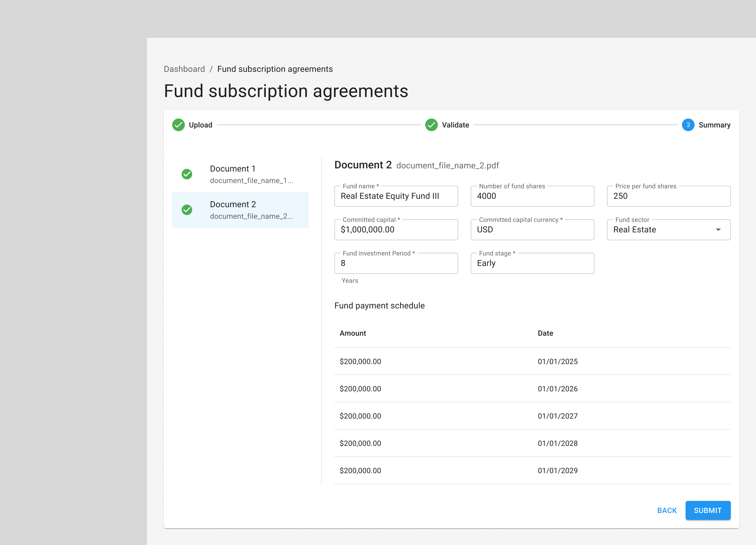Click the Fund name input field
The image size is (756, 545).
[x=396, y=196]
